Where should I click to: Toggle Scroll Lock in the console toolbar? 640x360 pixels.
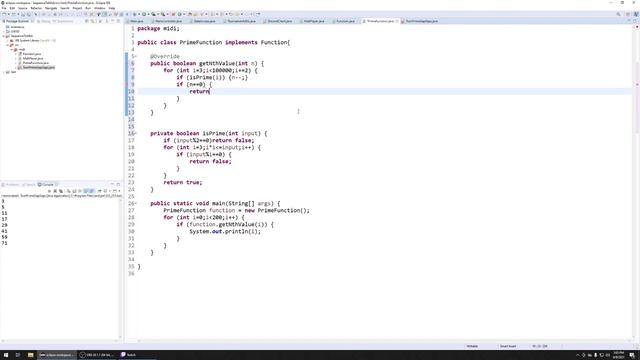[x=74, y=191]
